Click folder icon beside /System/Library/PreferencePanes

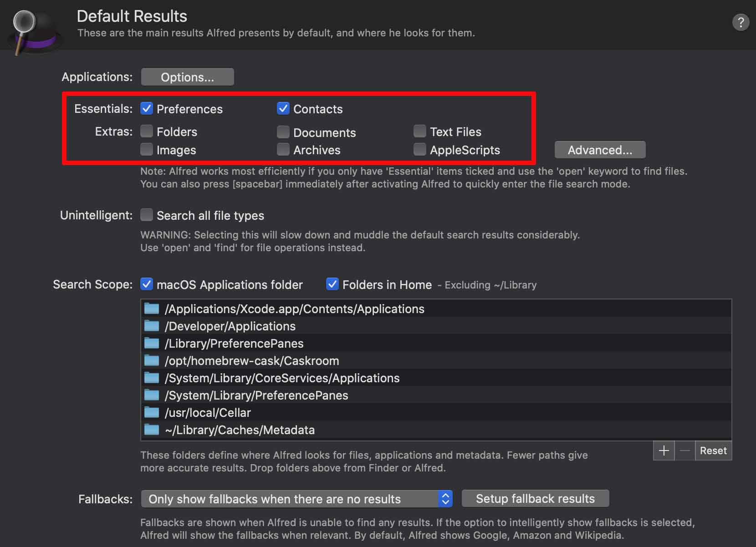pyautogui.click(x=152, y=395)
